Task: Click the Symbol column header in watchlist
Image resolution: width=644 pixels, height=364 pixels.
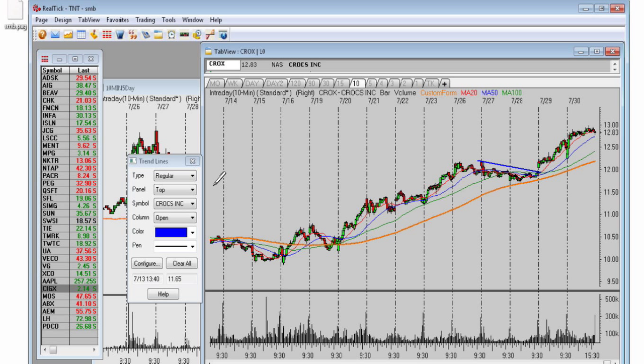Action: click(x=55, y=70)
